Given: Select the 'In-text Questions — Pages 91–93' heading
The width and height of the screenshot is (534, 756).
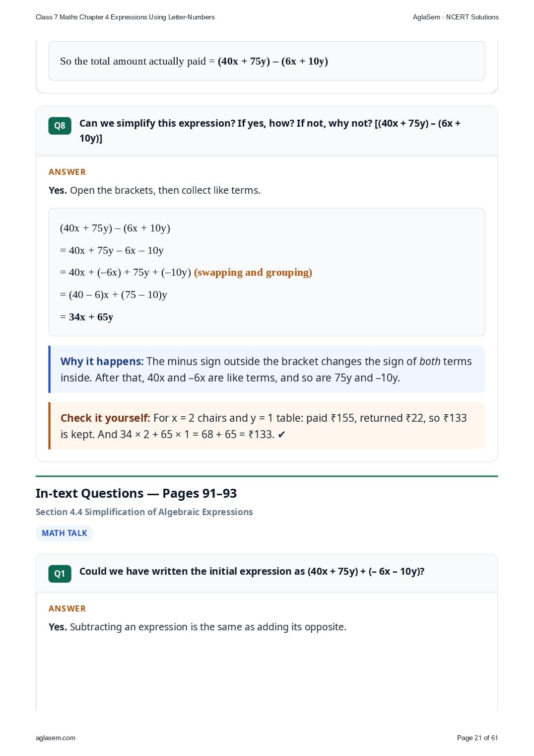Looking at the screenshot, I should [136, 493].
